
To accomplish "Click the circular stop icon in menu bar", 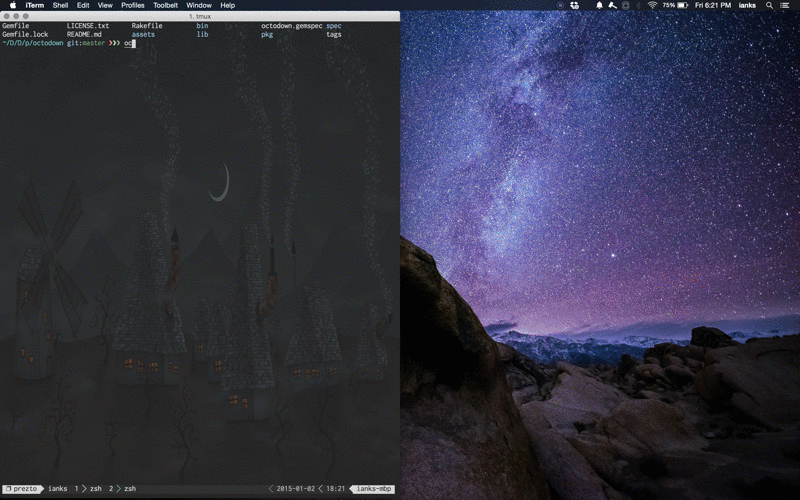I will click(x=560, y=5).
